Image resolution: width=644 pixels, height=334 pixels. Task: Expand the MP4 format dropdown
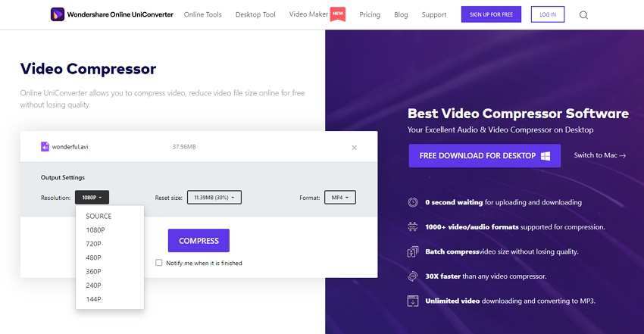[339, 198]
